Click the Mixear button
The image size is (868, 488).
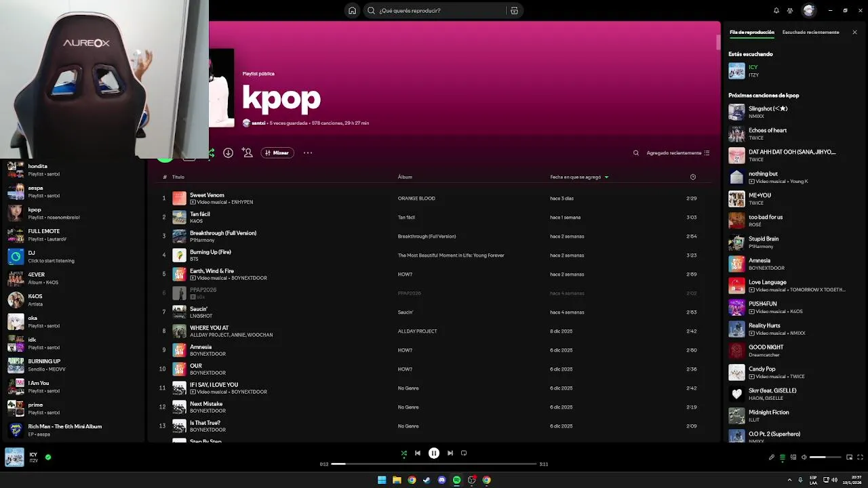[x=277, y=152]
